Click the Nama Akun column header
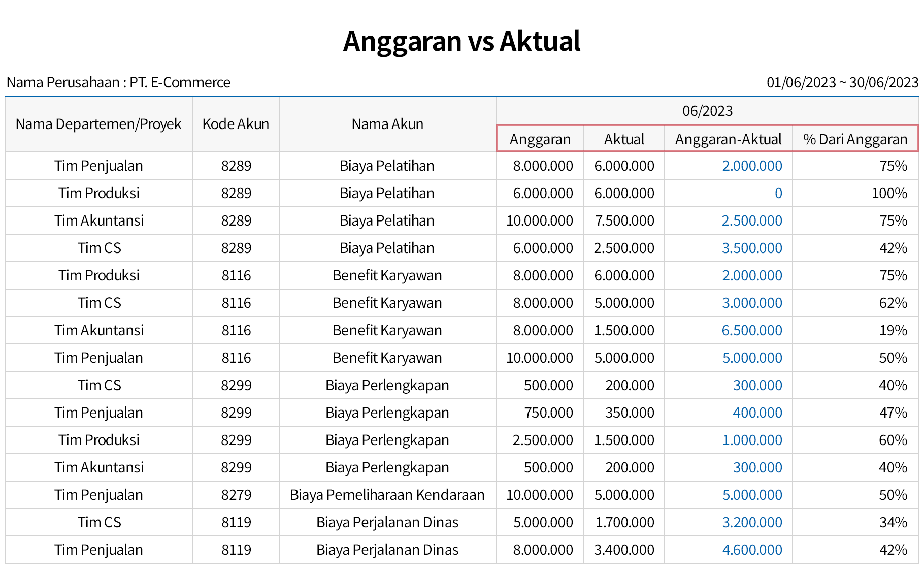Screen dimensions: 924x569 (387, 124)
